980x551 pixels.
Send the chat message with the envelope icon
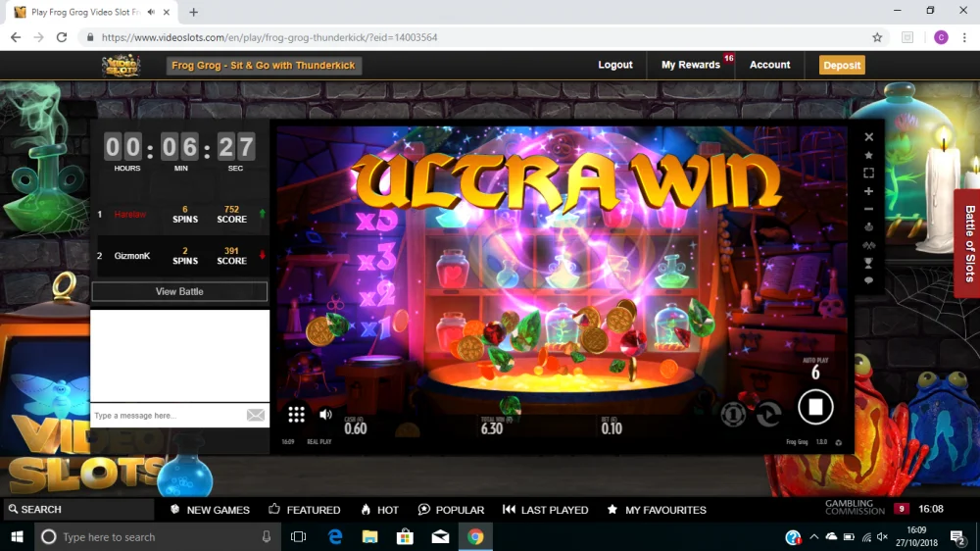point(256,416)
